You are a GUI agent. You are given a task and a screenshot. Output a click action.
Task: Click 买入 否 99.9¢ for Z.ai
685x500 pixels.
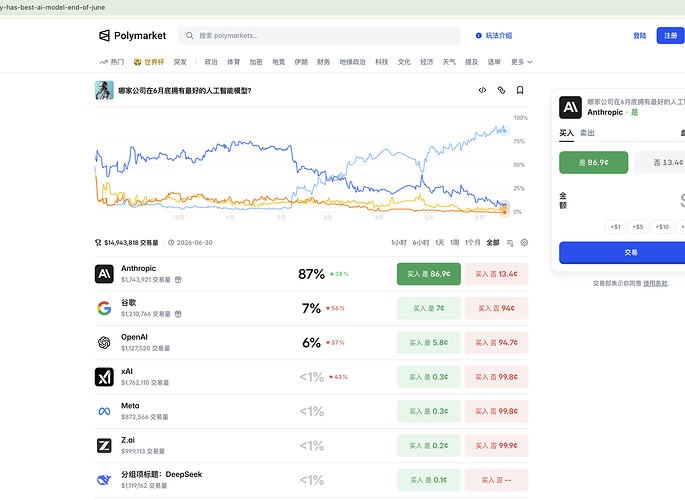coord(496,446)
